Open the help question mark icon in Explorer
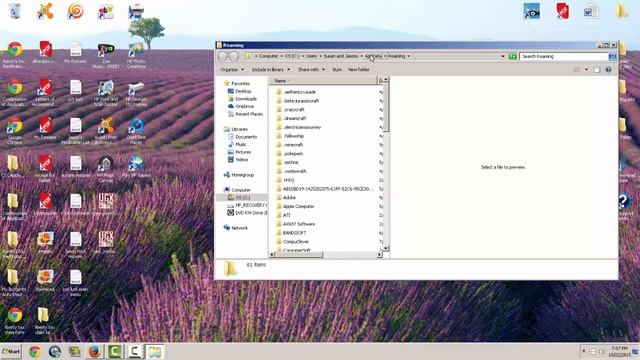This screenshot has width=640, height=360. coord(608,70)
